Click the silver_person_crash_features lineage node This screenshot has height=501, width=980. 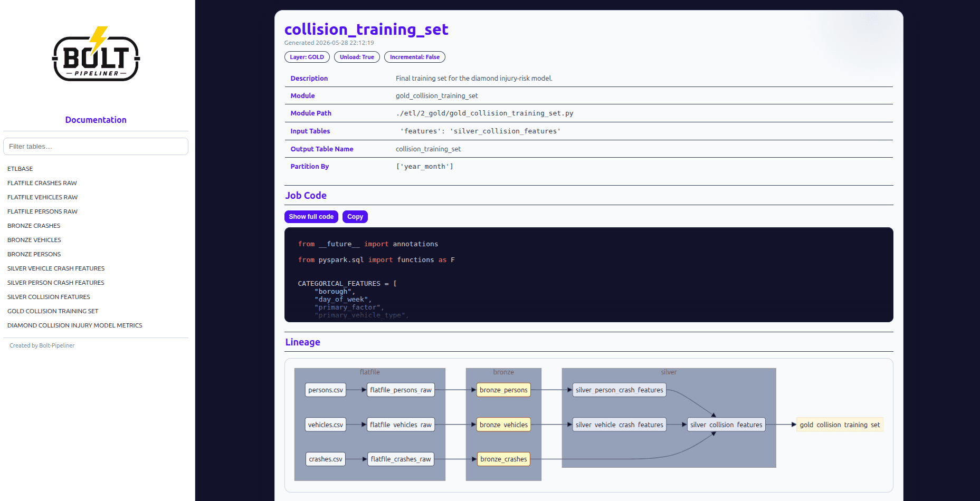tap(620, 390)
